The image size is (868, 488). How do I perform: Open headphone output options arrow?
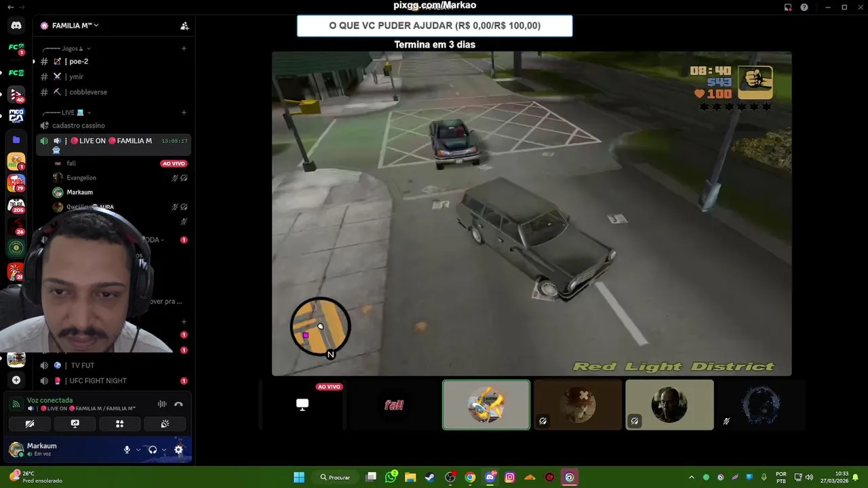pyautogui.click(x=164, y=450)
